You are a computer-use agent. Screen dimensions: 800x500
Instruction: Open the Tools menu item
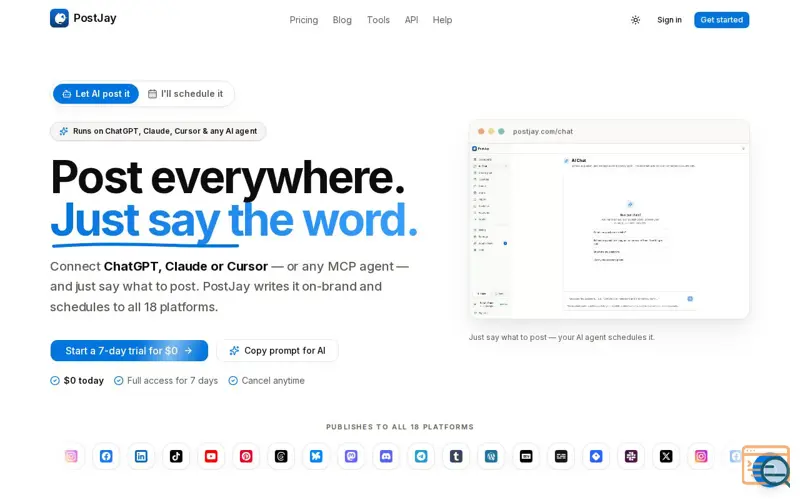click(378, 20)
